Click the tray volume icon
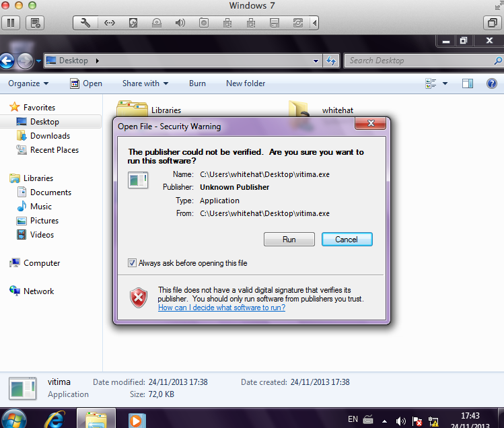The width and height of the screenshot is (504, 428). tap(400, 421)
